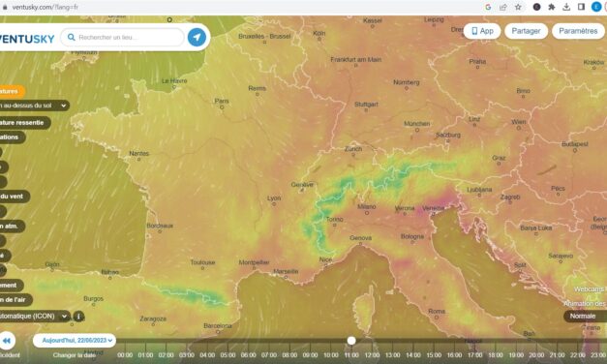Click the site lock icon in address bar
Image resolution: width=607 pixels, height=364 pixels.
point(5,7)
